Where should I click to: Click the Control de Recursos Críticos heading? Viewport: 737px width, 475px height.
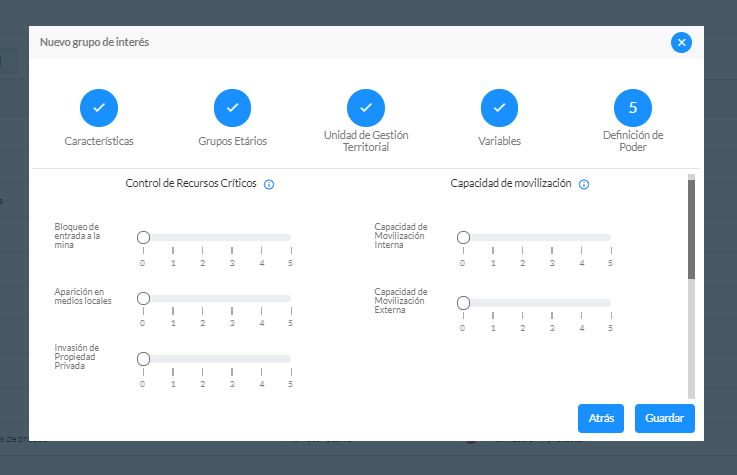coord(191,183)
